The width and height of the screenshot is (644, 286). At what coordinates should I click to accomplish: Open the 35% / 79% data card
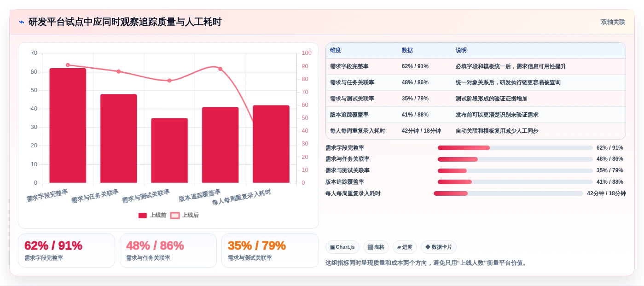(270, 251)
